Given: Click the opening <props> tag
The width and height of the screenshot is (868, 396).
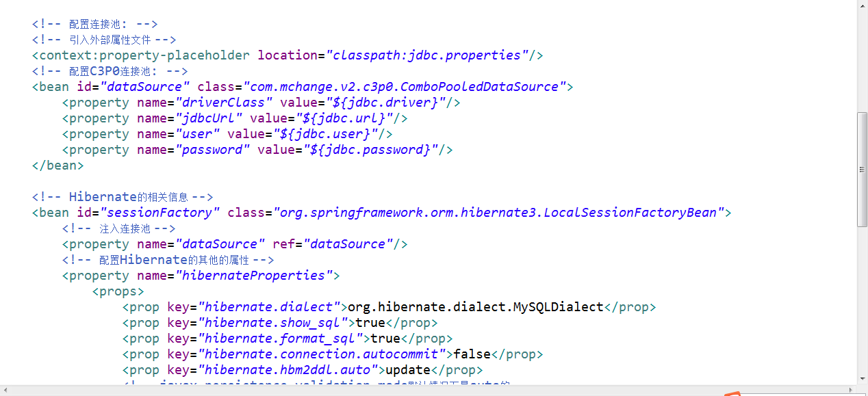Looking at the screenshot, I should tap(118, 291).
